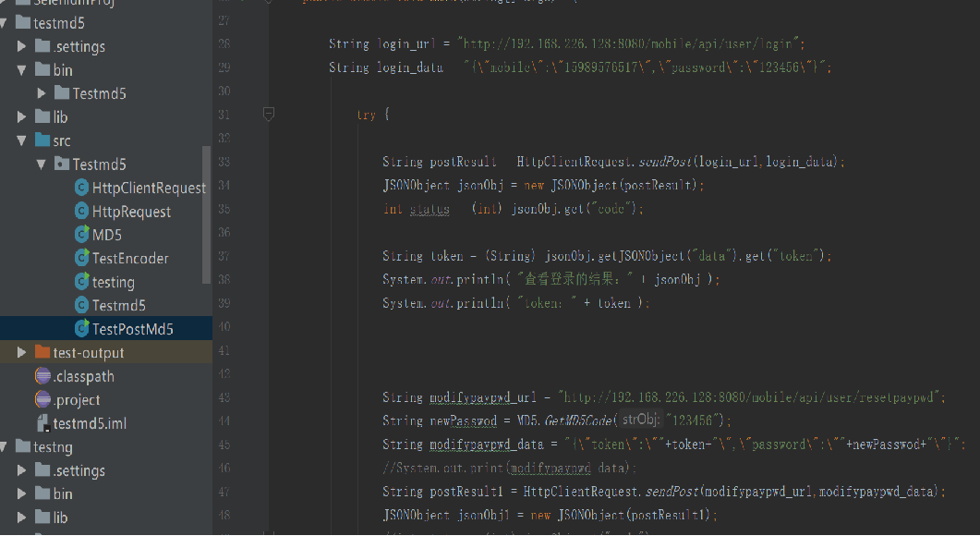The width and height of the screenshot is (980, 536).
Task: Click the HttpClientRequest class icon
Action: click(x=81, y=189)
